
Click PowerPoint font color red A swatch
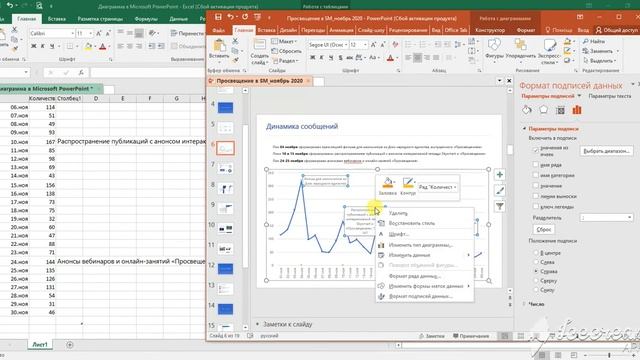[390, 58]
